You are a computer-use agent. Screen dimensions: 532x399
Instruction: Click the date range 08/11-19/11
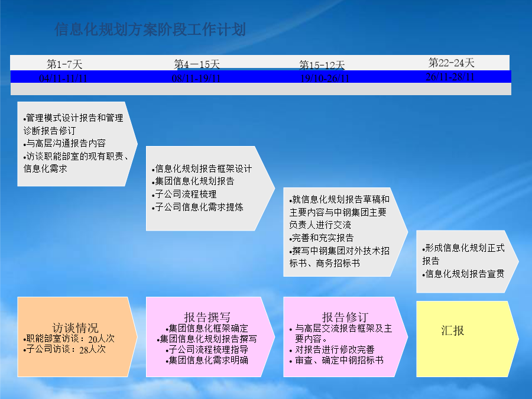(x=196, y=79)
